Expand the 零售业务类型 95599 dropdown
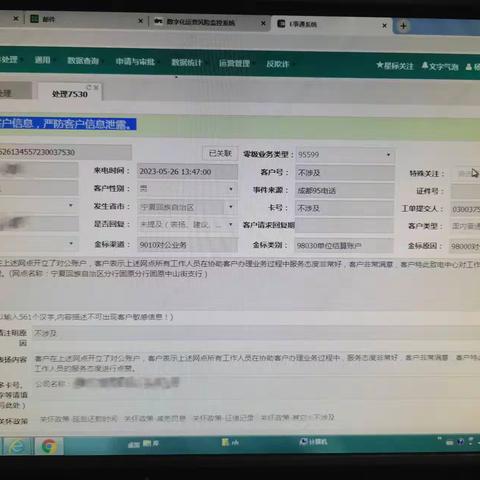Screen dimensions: 480x480 (x=388, y=155)
